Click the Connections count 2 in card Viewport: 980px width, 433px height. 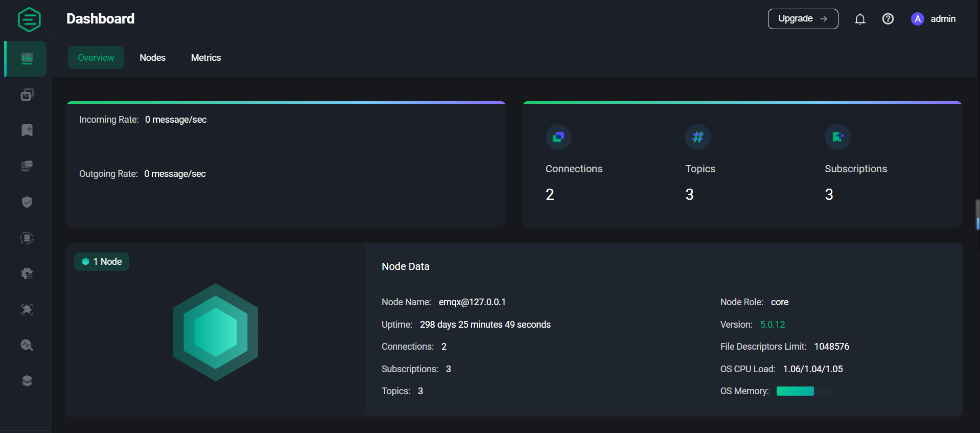coord(550,194)
